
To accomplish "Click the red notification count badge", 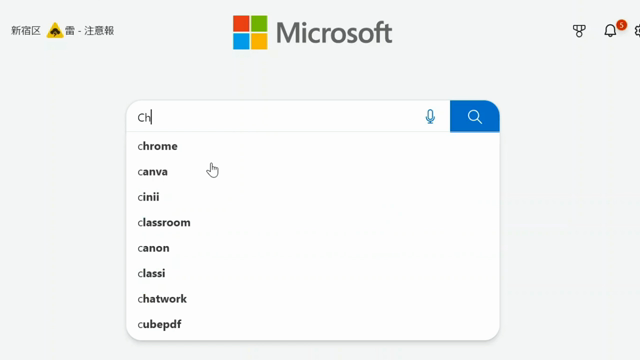I will (621, 25).
